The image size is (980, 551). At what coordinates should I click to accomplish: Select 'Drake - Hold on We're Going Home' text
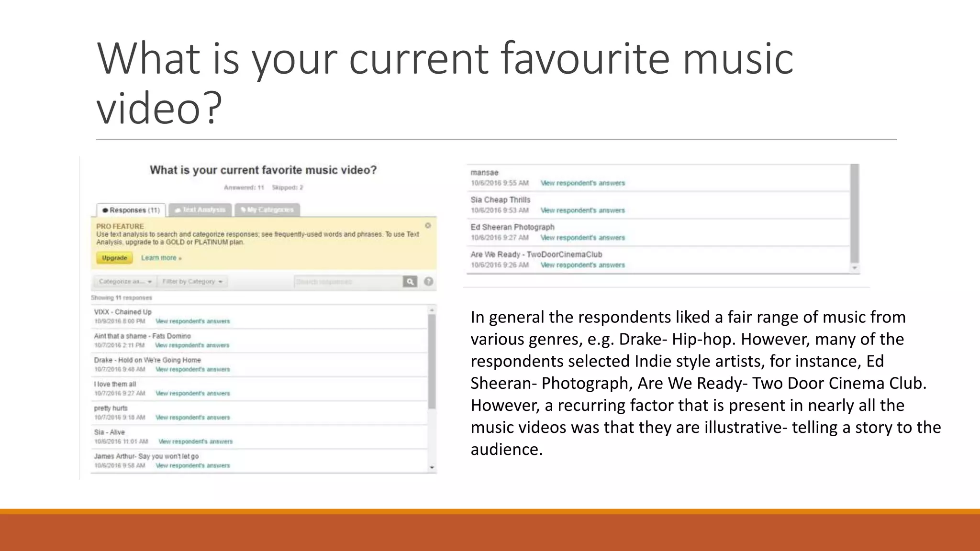[x=147, y=360]
